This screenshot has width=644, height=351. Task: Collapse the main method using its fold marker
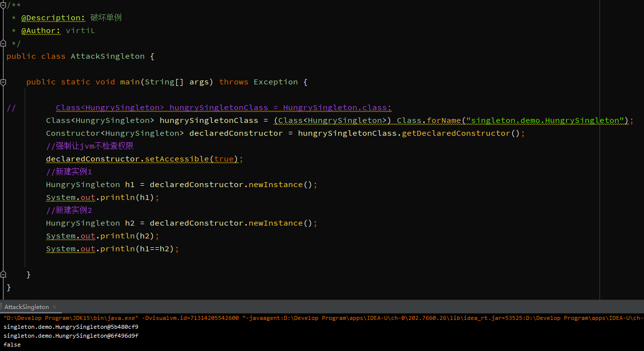[x=3, y=82]
